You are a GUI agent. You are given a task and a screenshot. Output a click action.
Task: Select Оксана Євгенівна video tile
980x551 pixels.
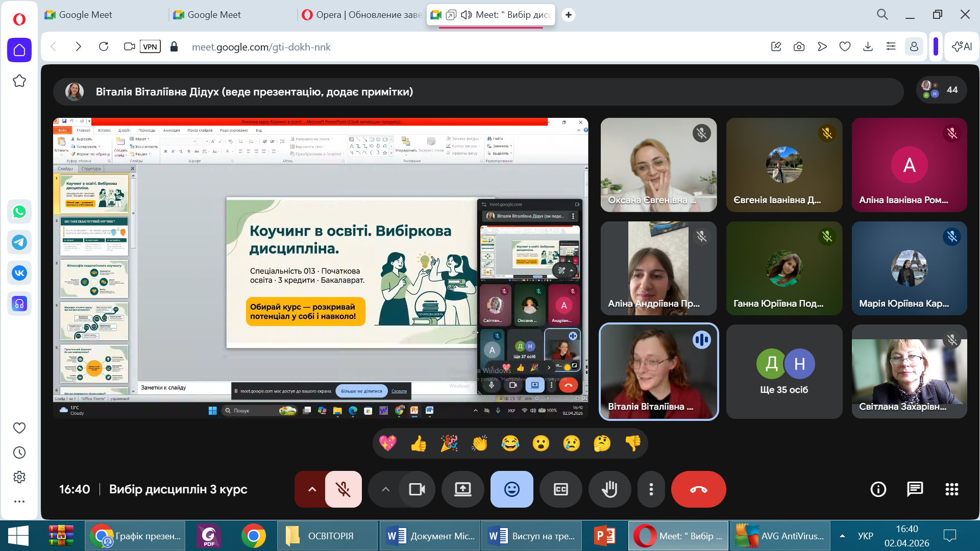(658, 165)
